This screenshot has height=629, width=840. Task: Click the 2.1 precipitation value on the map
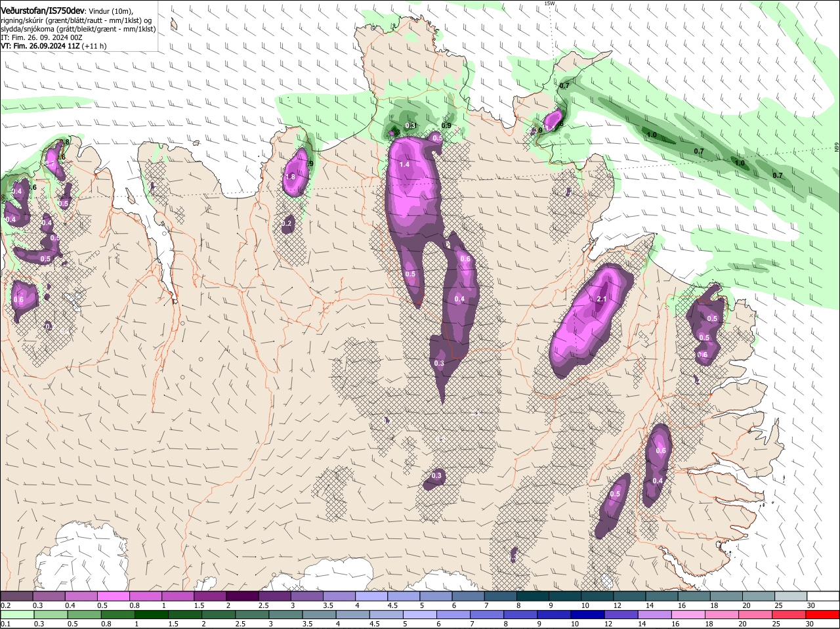tap(602, 299)
